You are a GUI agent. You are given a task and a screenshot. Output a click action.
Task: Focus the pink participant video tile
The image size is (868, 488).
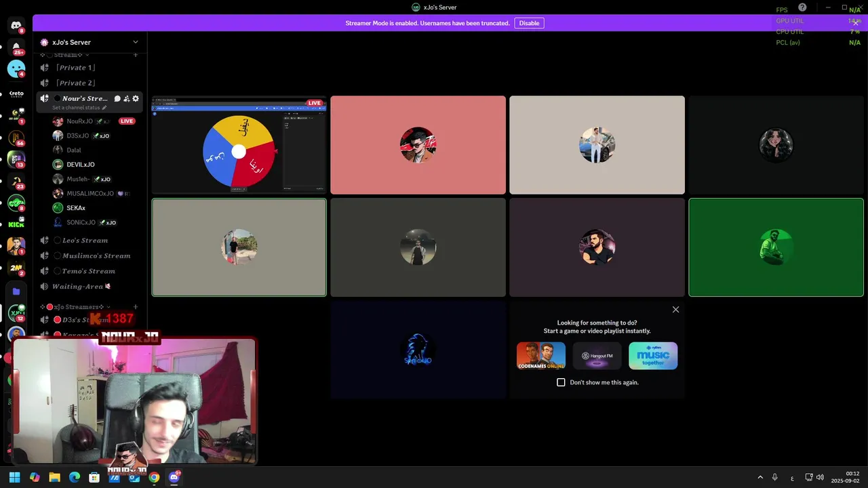(x=418, y=145)
